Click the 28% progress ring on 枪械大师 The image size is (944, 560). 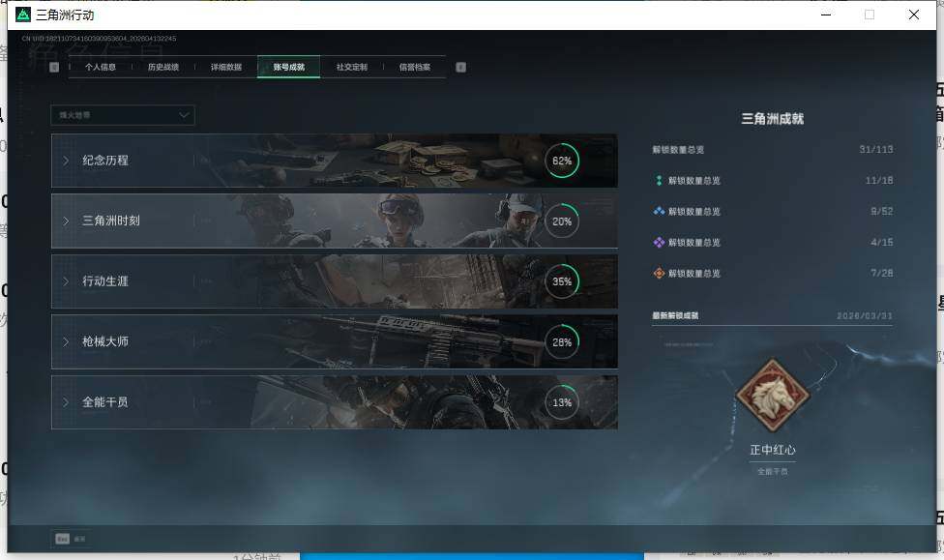(x=562, y=341)
